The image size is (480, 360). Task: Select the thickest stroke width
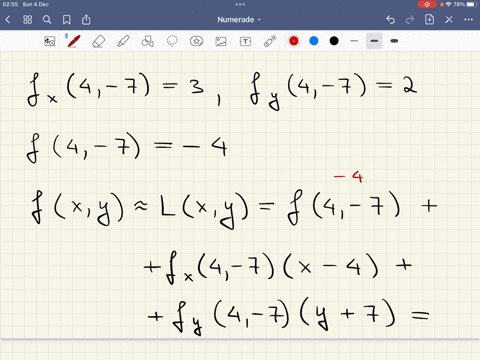click(394, 41)
